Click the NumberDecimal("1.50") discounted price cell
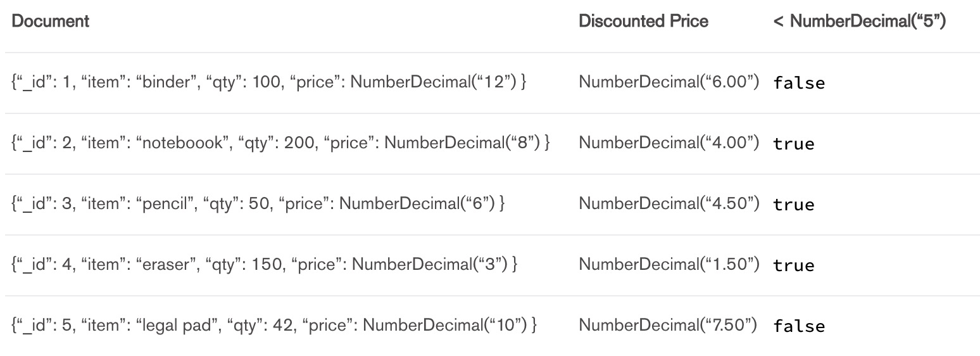Image resolution: width=980 pixels, height=356 pixels. pos(669,264)
